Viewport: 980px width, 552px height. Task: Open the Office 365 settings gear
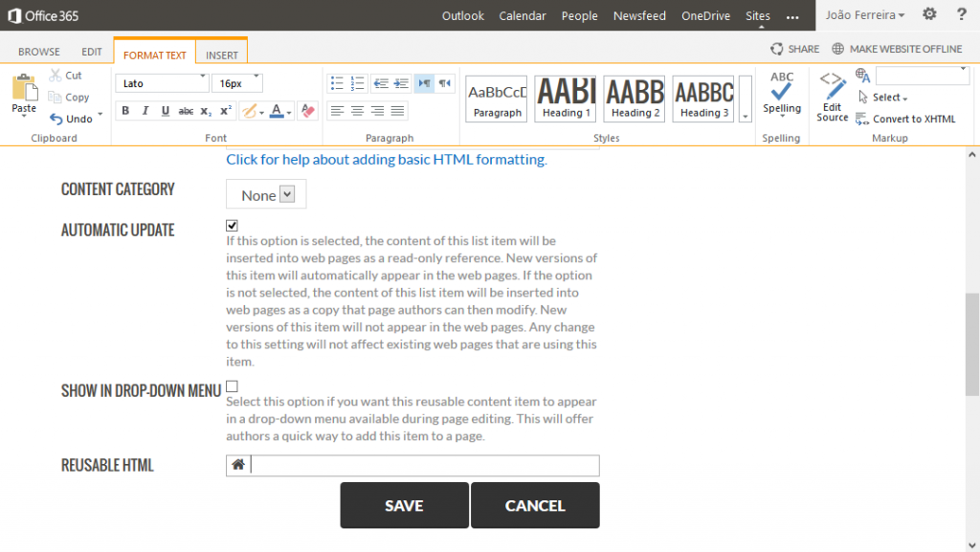[x=929, y=14]
